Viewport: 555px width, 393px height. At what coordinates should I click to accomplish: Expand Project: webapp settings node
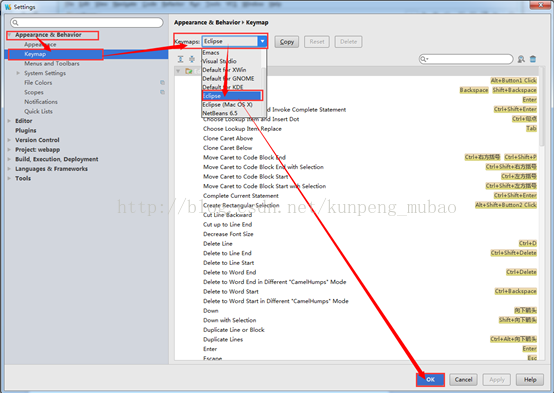(9, 149)
